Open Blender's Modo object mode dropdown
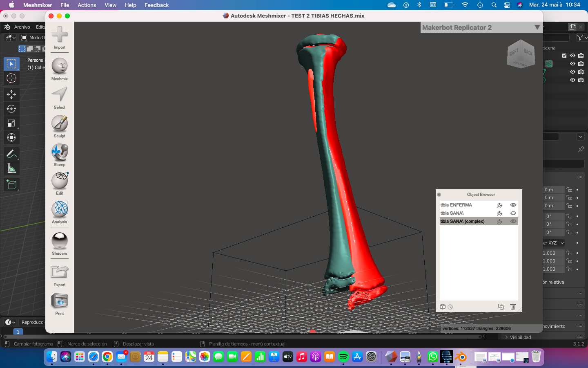Screen dimensions: 588x368 pos(33,38)
